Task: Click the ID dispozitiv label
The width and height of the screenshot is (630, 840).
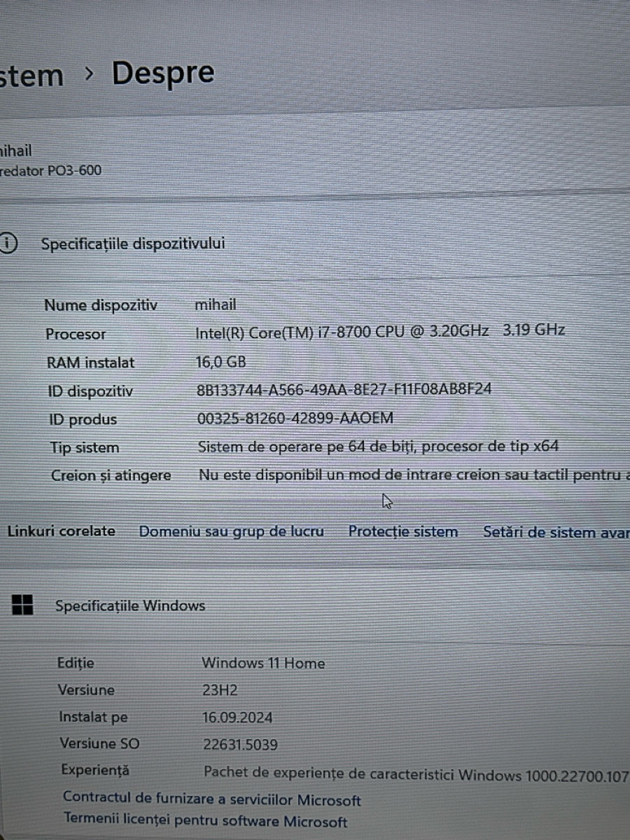Action: [x=90, y=391]
